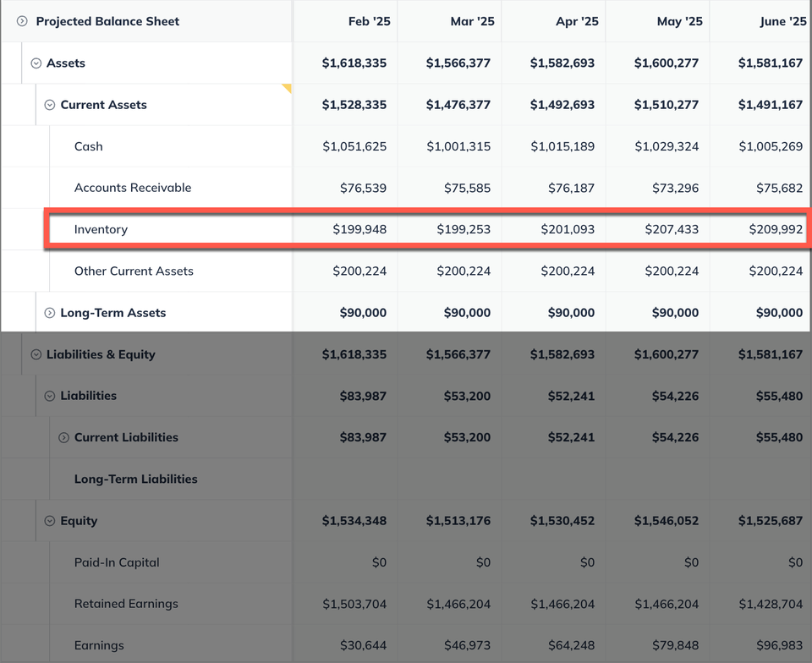Viewport: 812px width, 663px height.
Task: Click the Accounts Receivable row label
Action: click(x=133, y=188)
